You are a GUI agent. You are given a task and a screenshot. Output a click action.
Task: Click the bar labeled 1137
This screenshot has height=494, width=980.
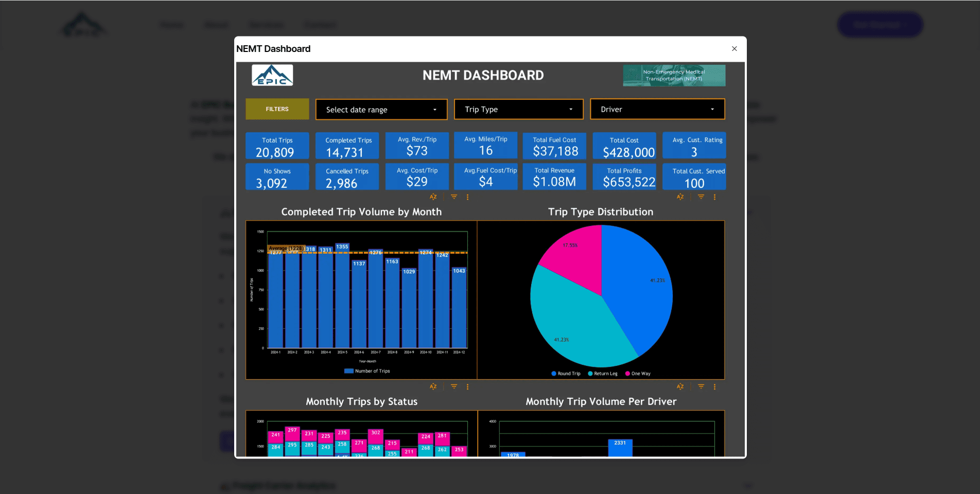click(359, 304)
